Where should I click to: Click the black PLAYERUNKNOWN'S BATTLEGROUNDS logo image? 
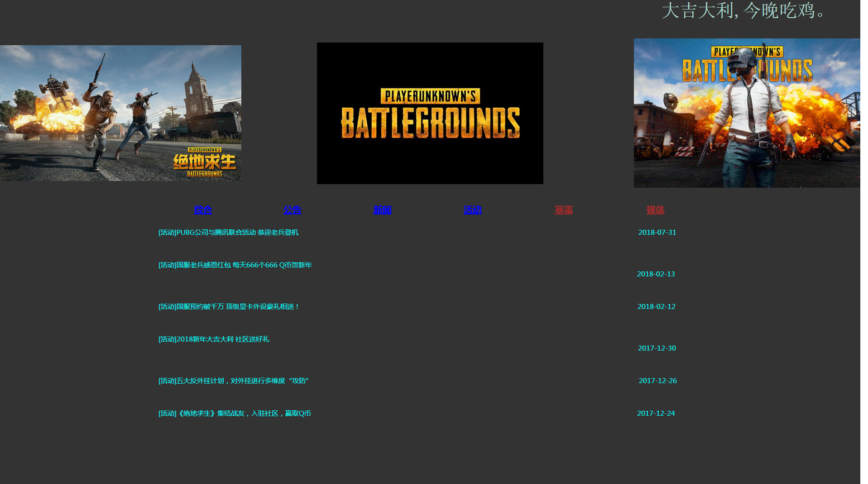(430, 113)
